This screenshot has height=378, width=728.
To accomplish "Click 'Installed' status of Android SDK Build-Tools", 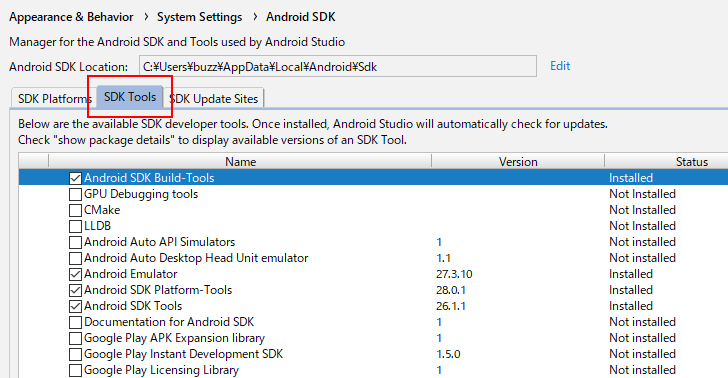I will (x=631, y=178).
